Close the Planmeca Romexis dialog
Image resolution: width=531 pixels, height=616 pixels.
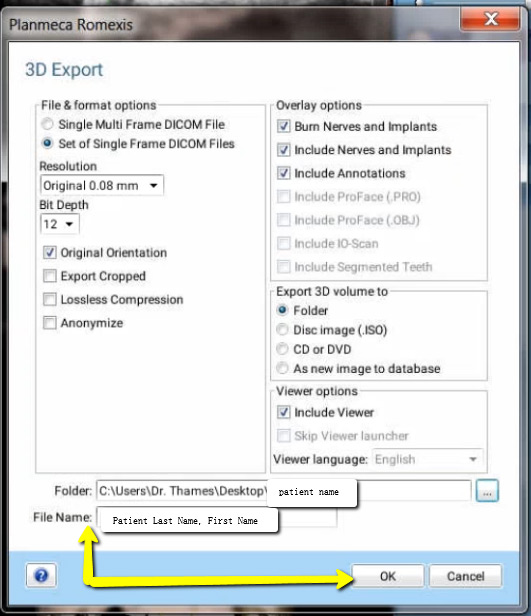[491, 18]
